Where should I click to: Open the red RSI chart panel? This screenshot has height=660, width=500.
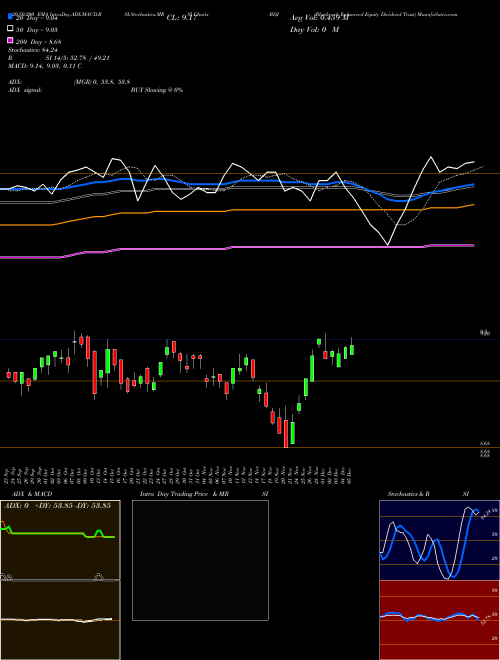click(439, 620)
